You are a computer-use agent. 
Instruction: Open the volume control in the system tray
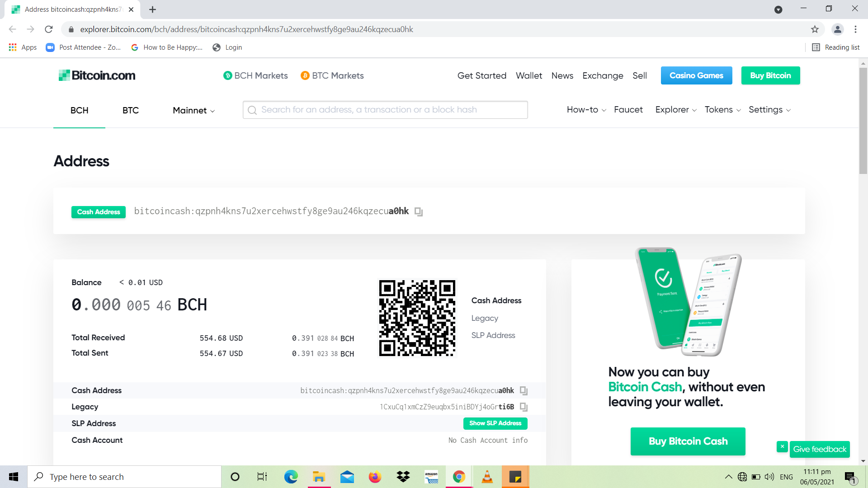(x=769, y=477)
